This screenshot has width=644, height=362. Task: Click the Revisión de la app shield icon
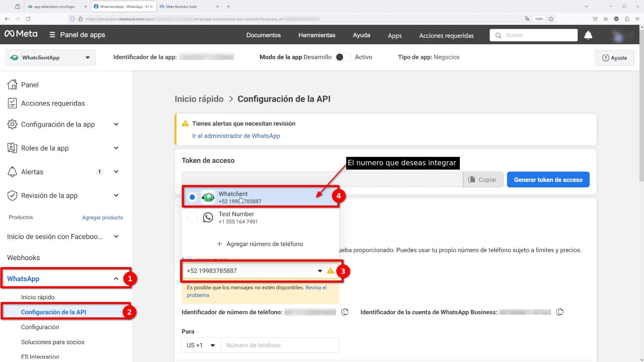click(12, 195)
